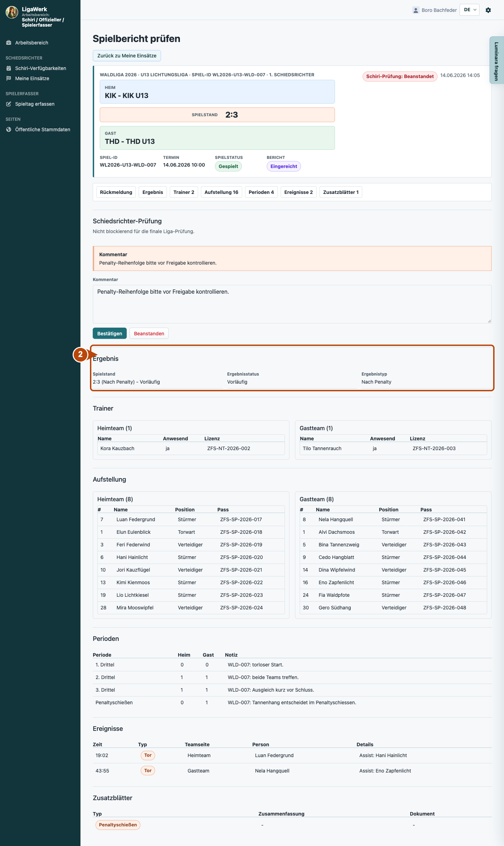The width and height of the screenshot is (504, 846).
Task: Click the Beanstanden button
Action: [x=149, y=334]
